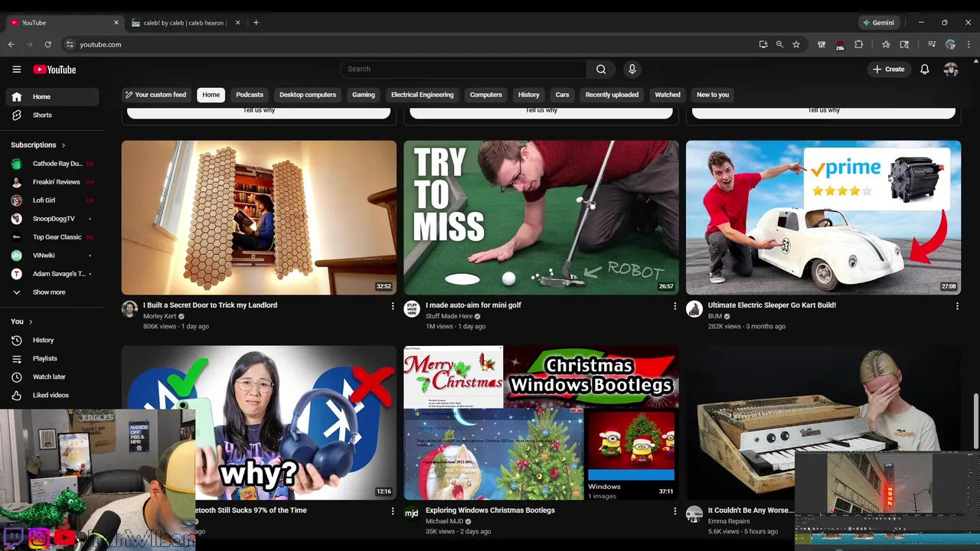The width and height of the screenshot is (980, 551).
Task: Open Emma Repairs channel avatar
Action: (694, 514)
